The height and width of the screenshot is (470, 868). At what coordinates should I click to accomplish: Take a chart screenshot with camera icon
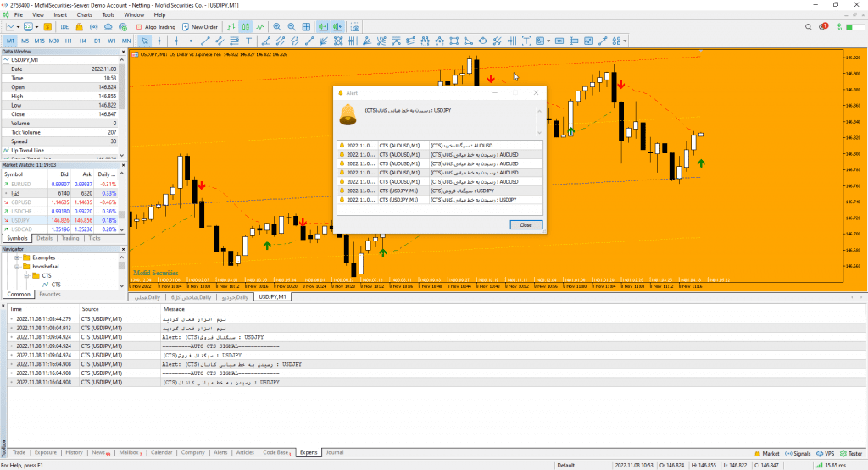(355, 26)
